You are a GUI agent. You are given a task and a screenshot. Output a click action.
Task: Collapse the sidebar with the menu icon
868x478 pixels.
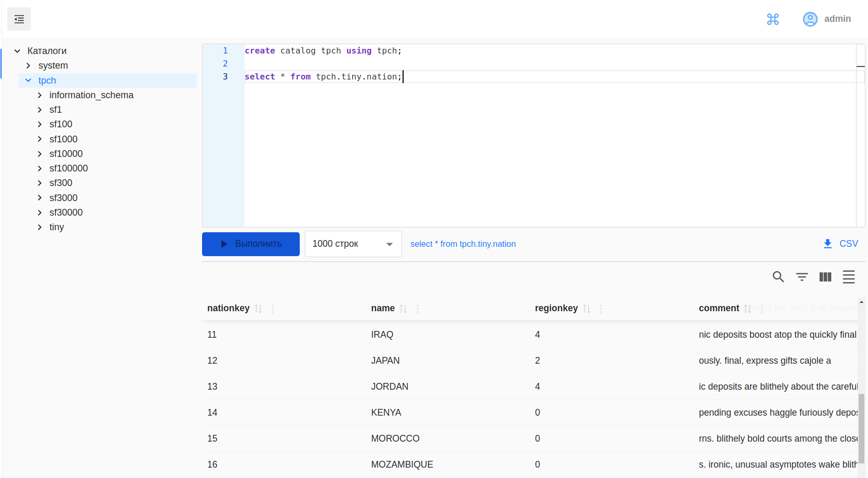[x=19, y=19]
